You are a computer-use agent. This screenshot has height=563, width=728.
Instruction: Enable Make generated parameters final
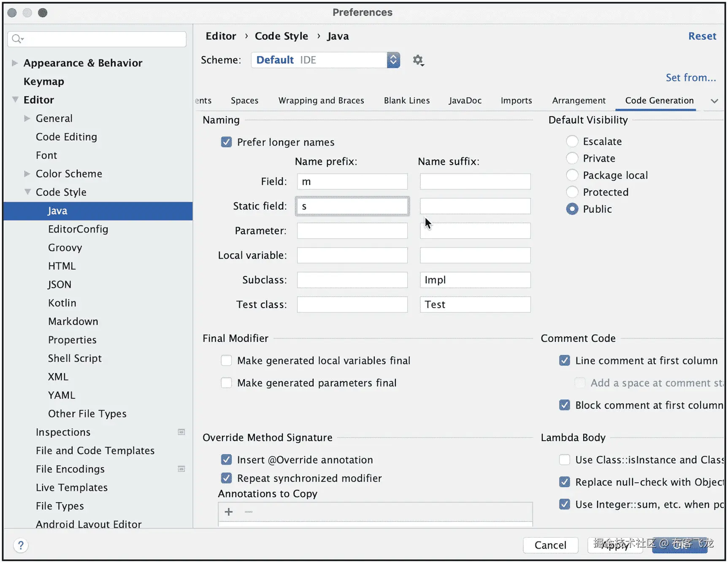[x=227, y=383]
